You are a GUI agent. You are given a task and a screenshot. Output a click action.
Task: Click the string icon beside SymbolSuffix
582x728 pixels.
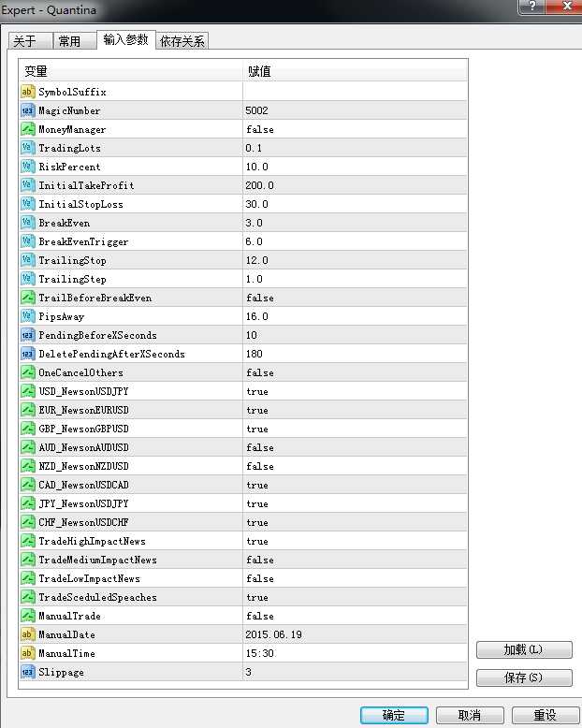pos(27,92)
